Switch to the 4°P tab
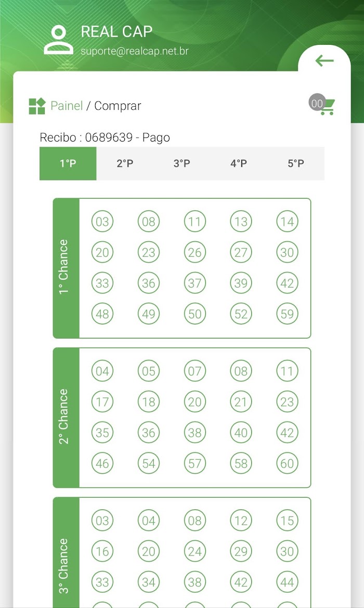The width and height of the screenshot is (364, 608). tap(239, 163)
